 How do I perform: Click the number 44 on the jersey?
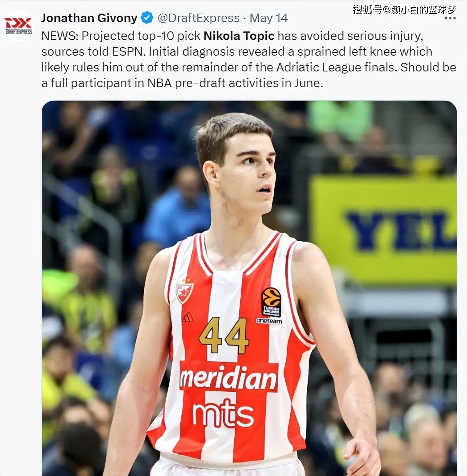coord(223,336)
